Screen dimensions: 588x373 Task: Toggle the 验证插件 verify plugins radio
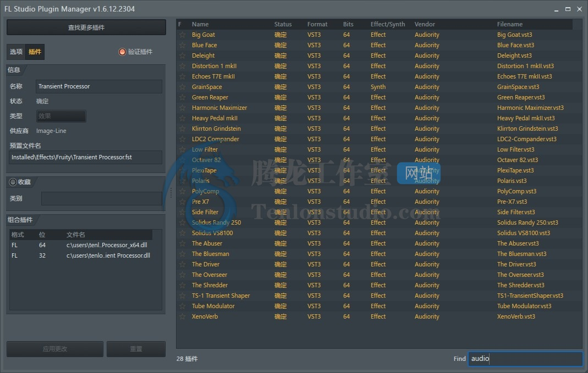point(122,52)
